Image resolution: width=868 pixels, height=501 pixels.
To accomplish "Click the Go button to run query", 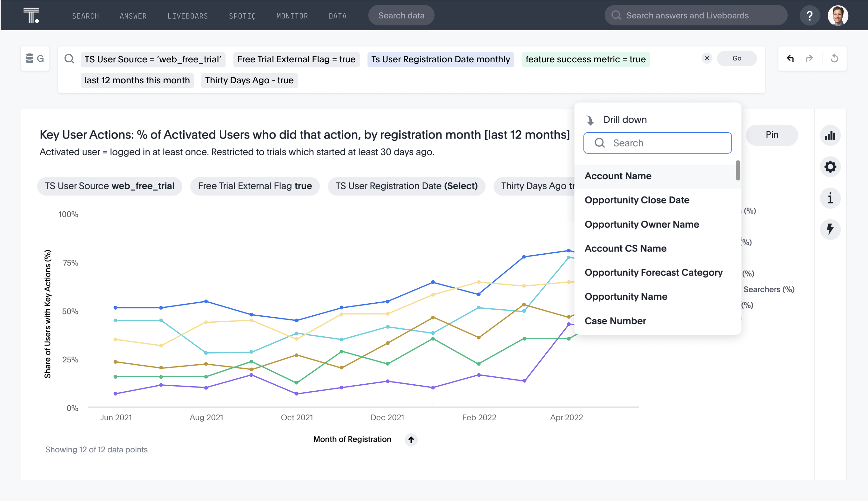I will [x=737, y=58].
